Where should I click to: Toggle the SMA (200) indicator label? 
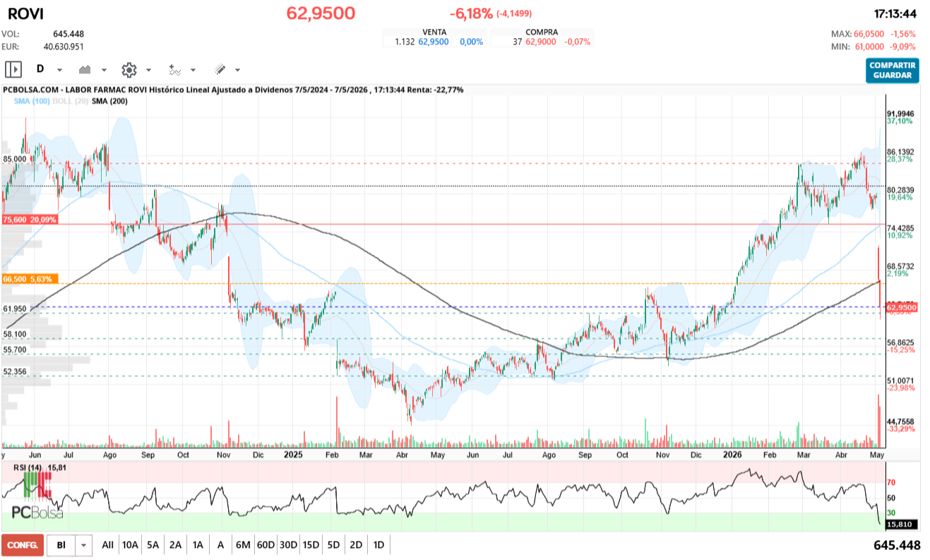point(109,102)
